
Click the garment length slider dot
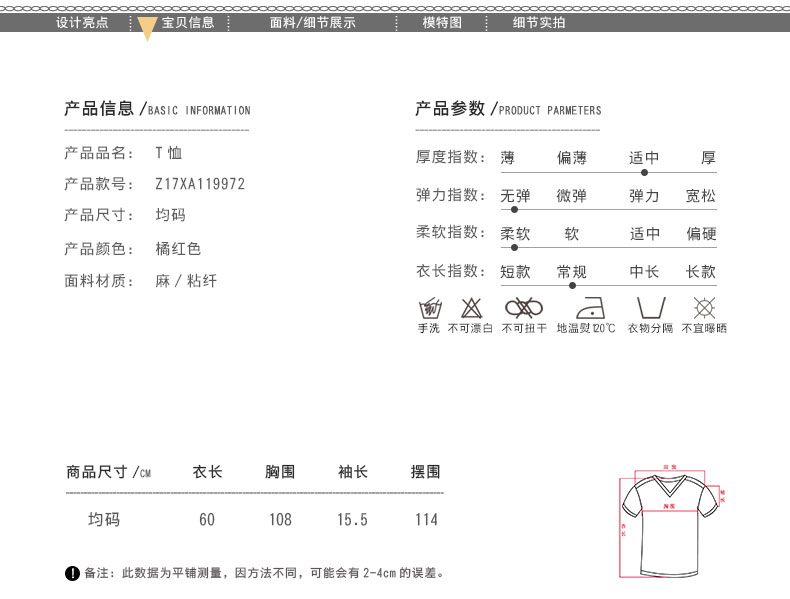(572, 286)
